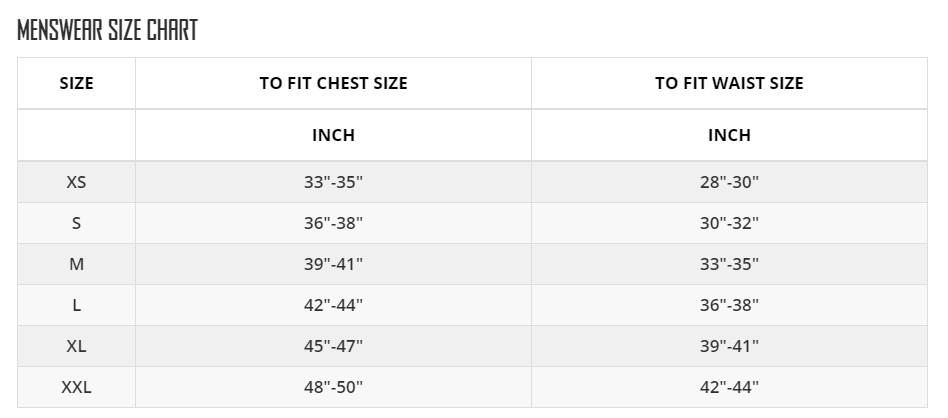Click the Menswear Size Chart heading
The height and width of the screenshot is (418, 948).
(108, 30)
